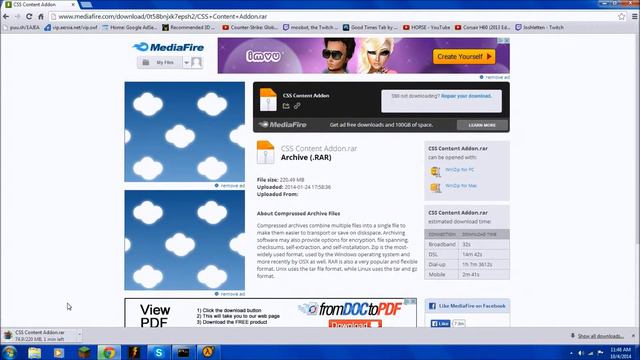
Task: Open the command prompt taskbar icon
Action: (183, 352)
